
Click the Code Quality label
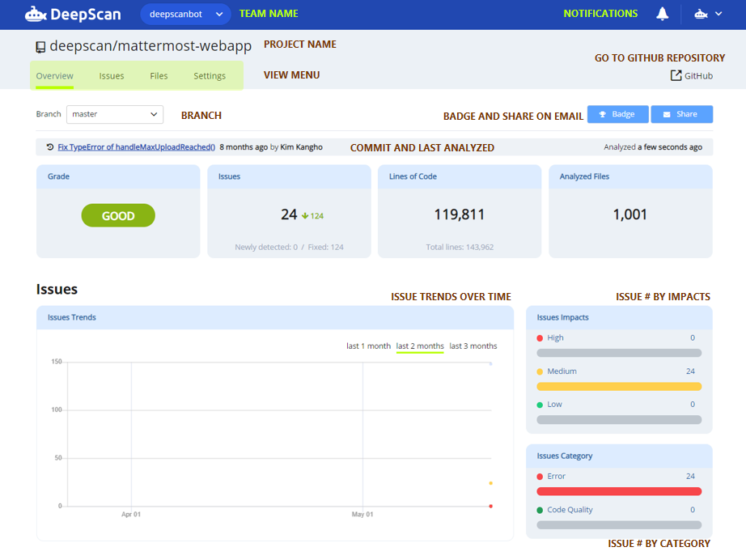[x=570, y=510]
